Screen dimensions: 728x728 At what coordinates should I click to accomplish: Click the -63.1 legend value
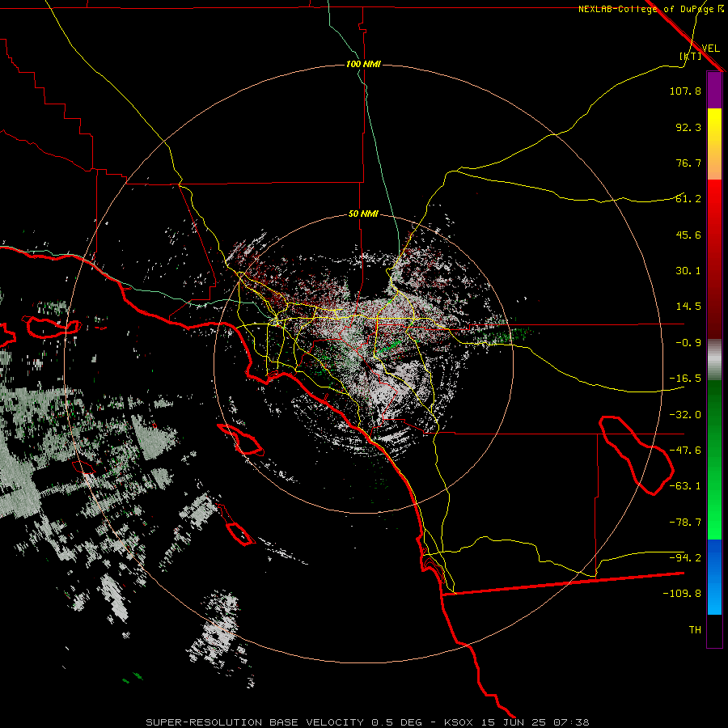tap(685, 486)
